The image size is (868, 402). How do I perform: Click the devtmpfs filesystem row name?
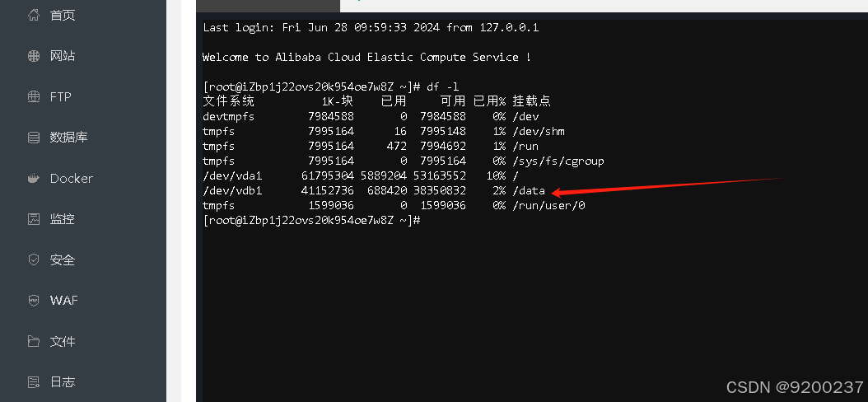229,116
